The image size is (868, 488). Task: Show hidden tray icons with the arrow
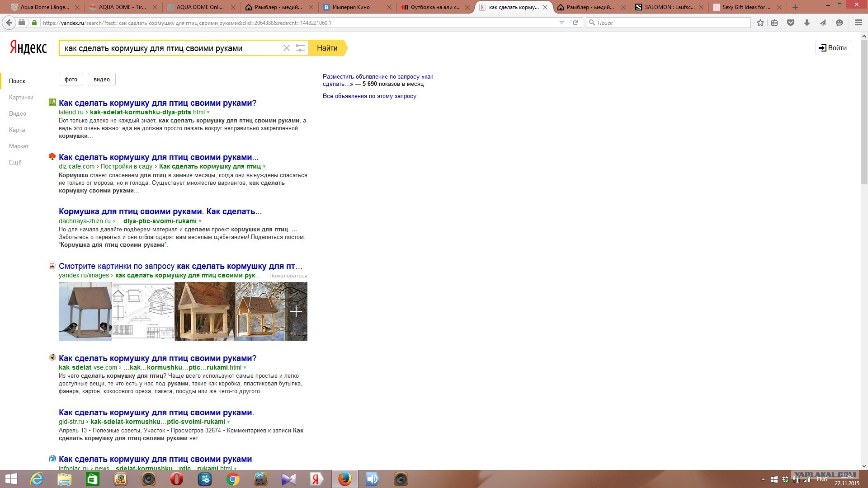coord(763,479)
